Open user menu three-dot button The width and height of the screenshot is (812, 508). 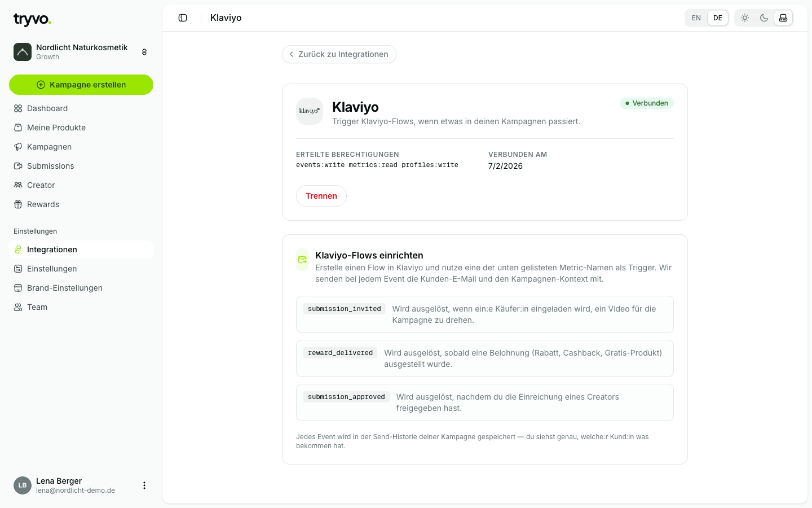(x=144, y=485)
